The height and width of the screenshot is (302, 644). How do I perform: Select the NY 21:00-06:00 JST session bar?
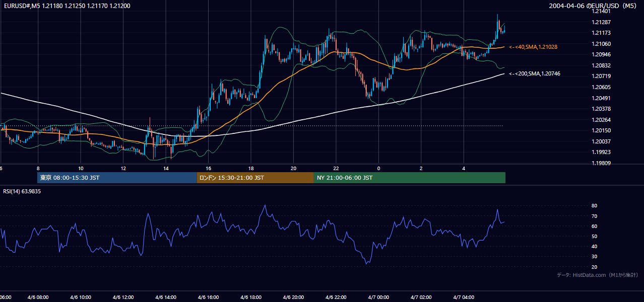coord(410,178)
